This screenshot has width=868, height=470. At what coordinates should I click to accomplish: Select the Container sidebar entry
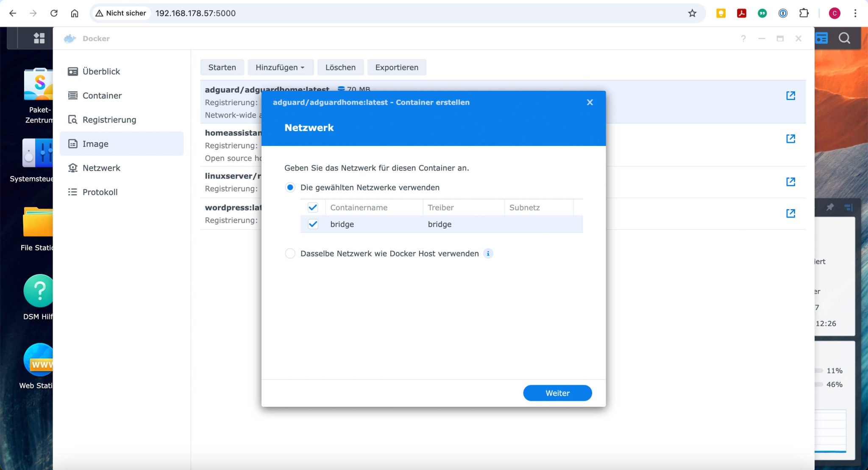click(102, 95)
